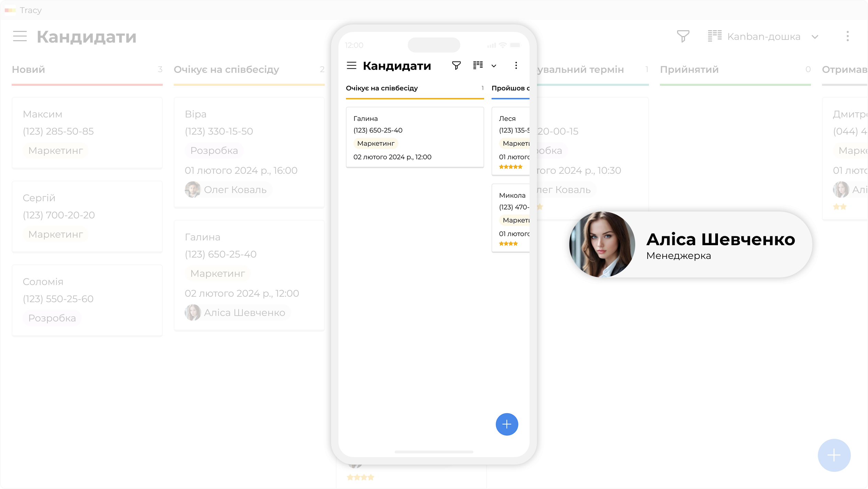Expand the phone view selector chevron
The height and width of the screenshot is (489, 868).
[494, 66]
